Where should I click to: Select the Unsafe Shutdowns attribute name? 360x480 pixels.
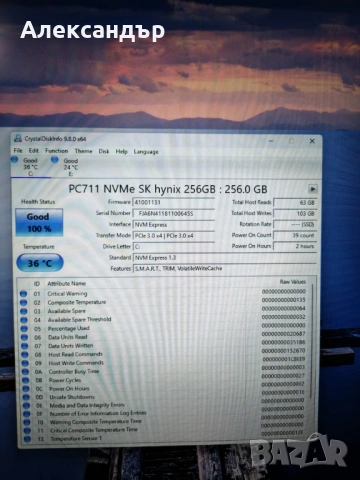tap(72, 397)
